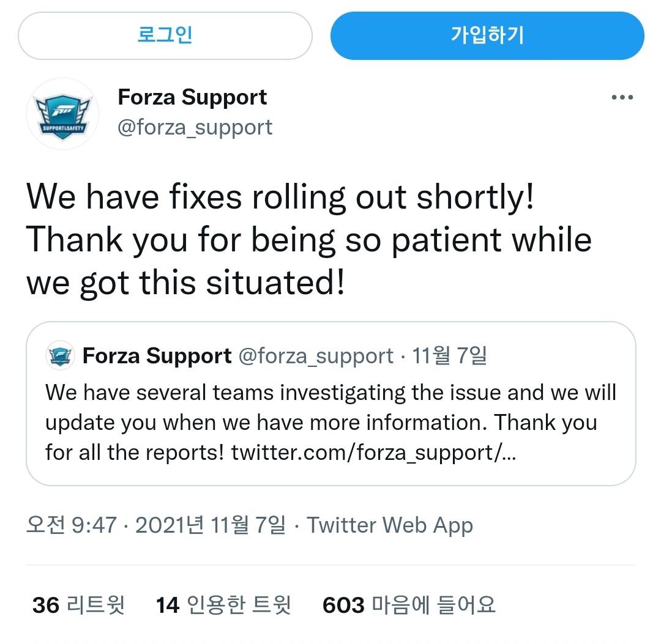Screen dimensions: 661x644
Task: Click the @forza_support handle in the quoted tweet
Action: [x=315, y=356]
